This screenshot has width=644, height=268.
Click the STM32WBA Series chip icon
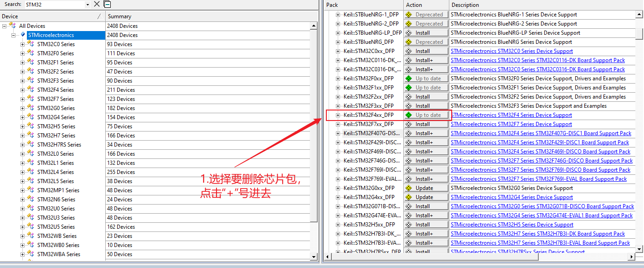pos(31,254)
